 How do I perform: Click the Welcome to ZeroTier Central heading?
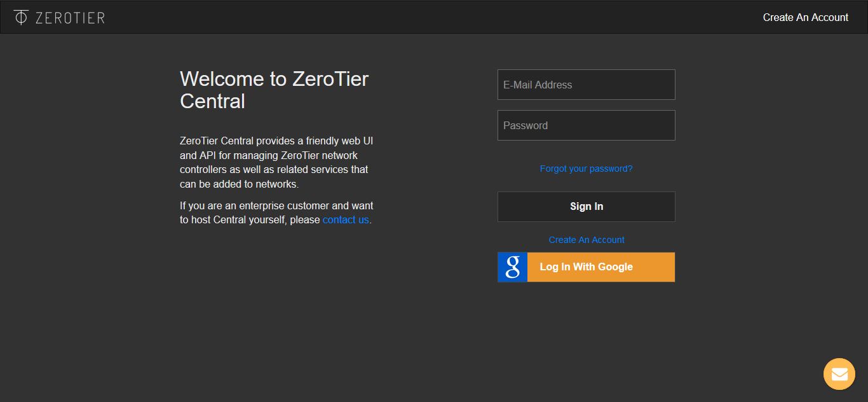click(274, 89)
